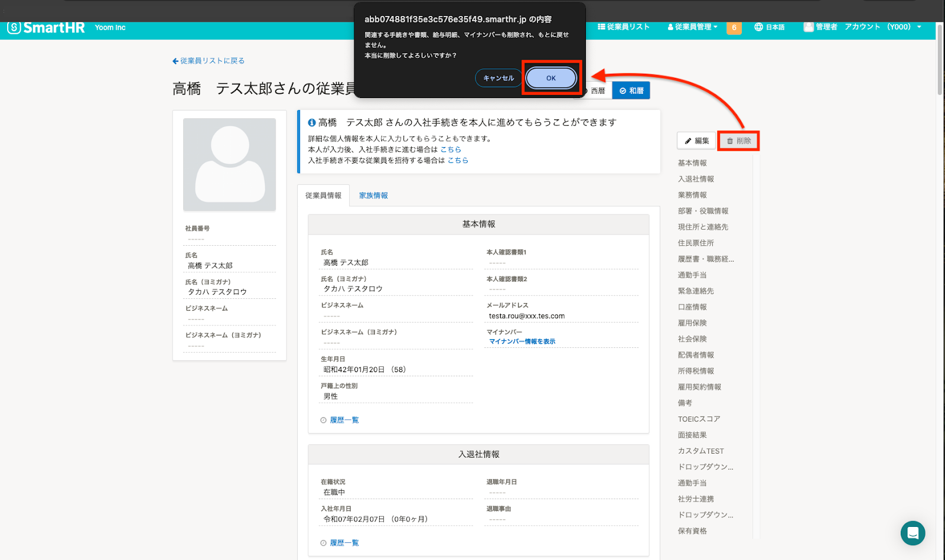Jump to 口座情報 in side navigation
945x560 pixels.
(692, 307)
